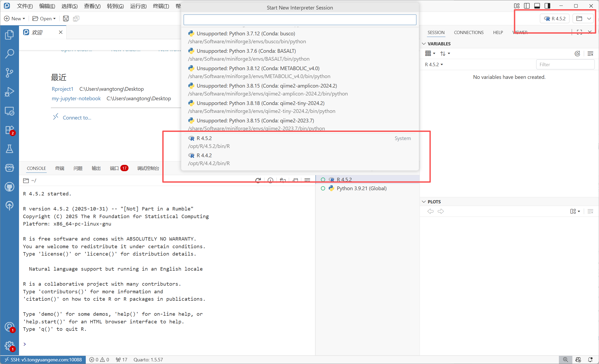Open the Run and Debug view
The height and width of the screenshot is (364, 599).
click(9, 92)
